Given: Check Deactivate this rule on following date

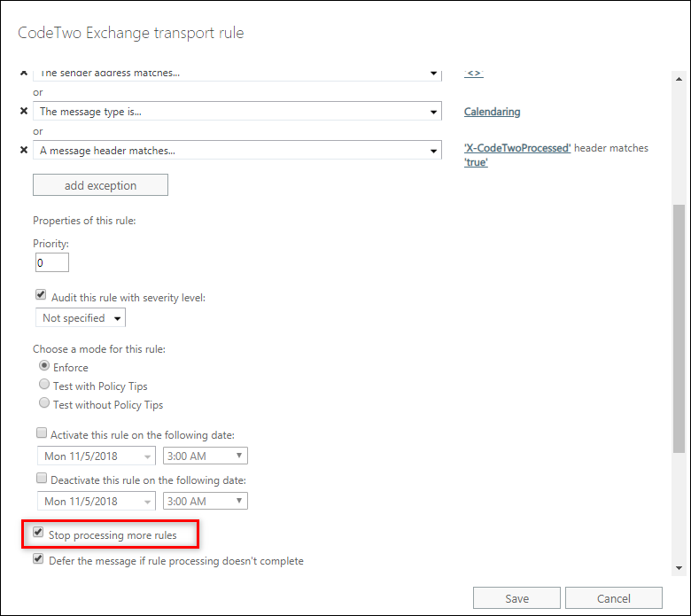Looking at the screenshot, I should (x=42, y=478).
